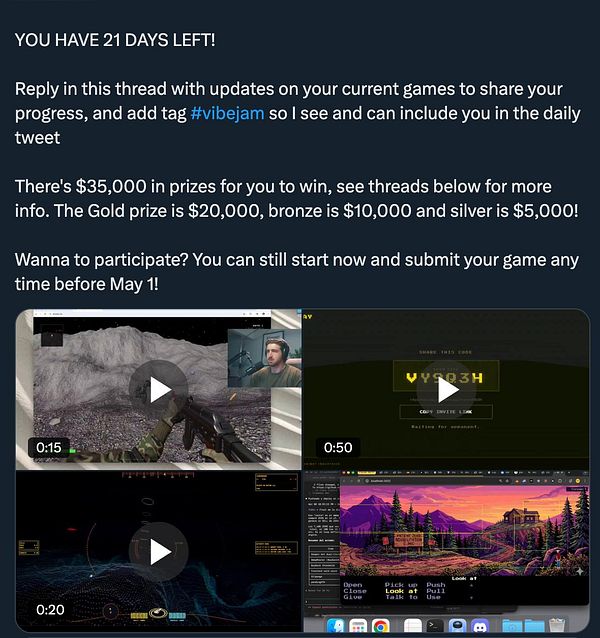Play the VYSQ3H invite code video

click(446, 389)
